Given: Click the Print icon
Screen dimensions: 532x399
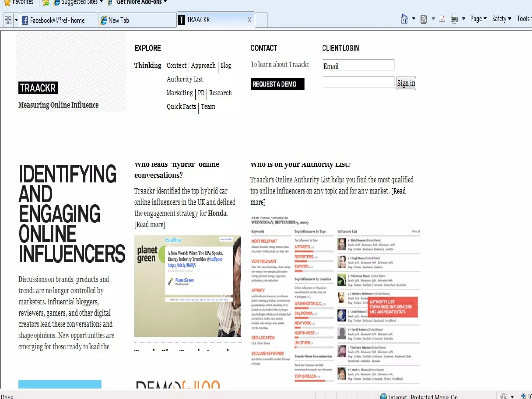Looking at the screenshot, I should coord(454,19).
